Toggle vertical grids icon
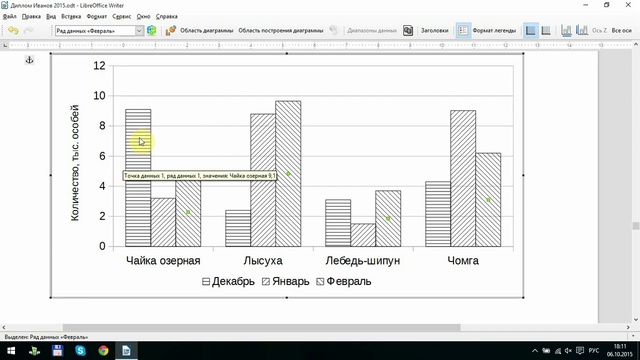640x360 pixels. pyautogui.click(x=546, y=30)
